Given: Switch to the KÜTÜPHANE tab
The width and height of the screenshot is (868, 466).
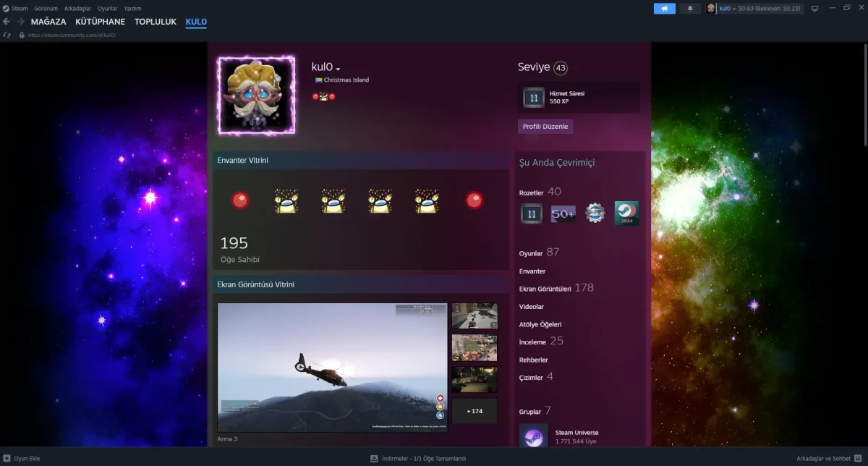Looking at the screenshot, I should tap(100, 22).
